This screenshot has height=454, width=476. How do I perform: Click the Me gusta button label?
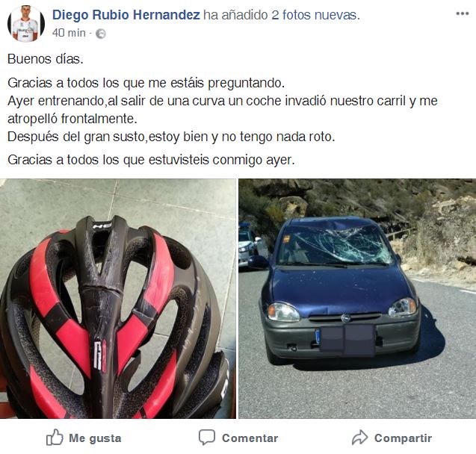(95, 438)
